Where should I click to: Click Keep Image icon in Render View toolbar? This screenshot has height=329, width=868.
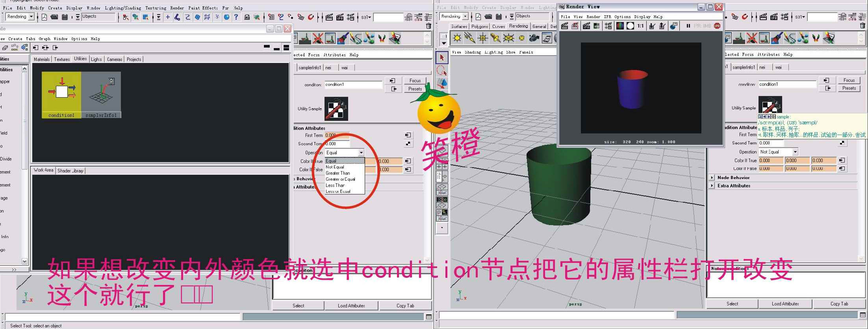coord(652,26)
